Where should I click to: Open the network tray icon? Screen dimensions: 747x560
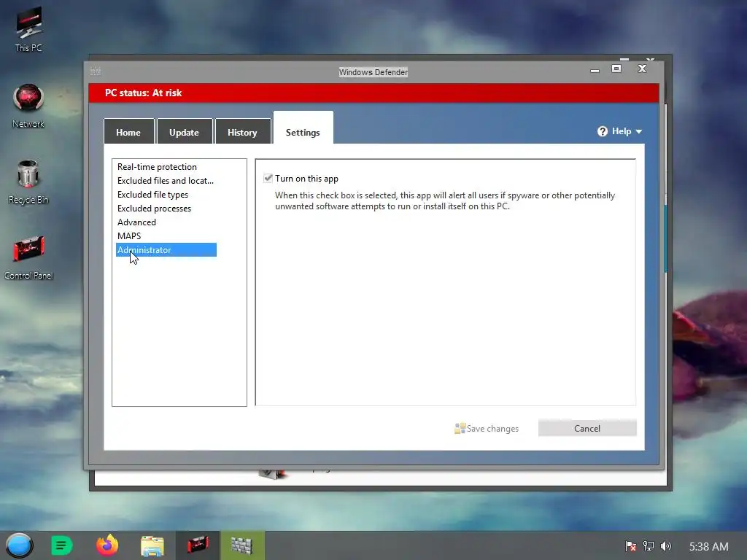point(649,546)
